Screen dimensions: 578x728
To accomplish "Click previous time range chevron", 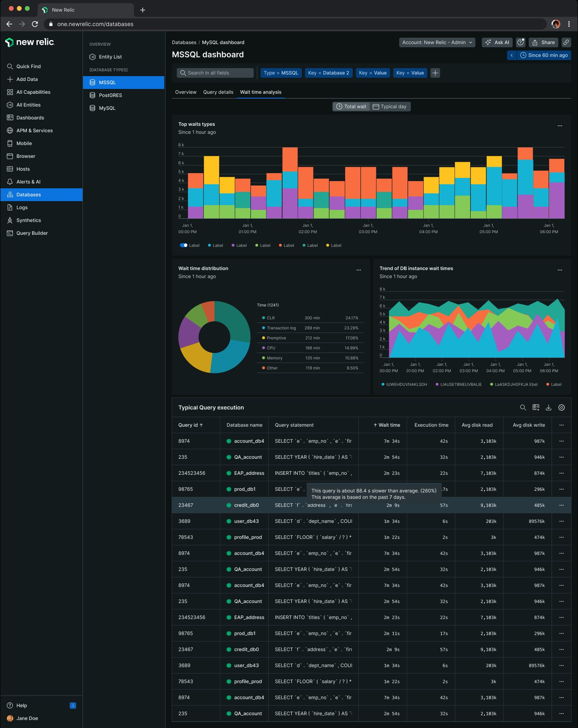I will tap(512, 55).
